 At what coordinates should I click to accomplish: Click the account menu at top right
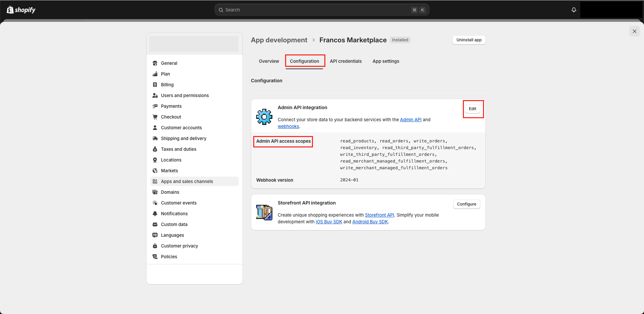[x=611, y=10]
